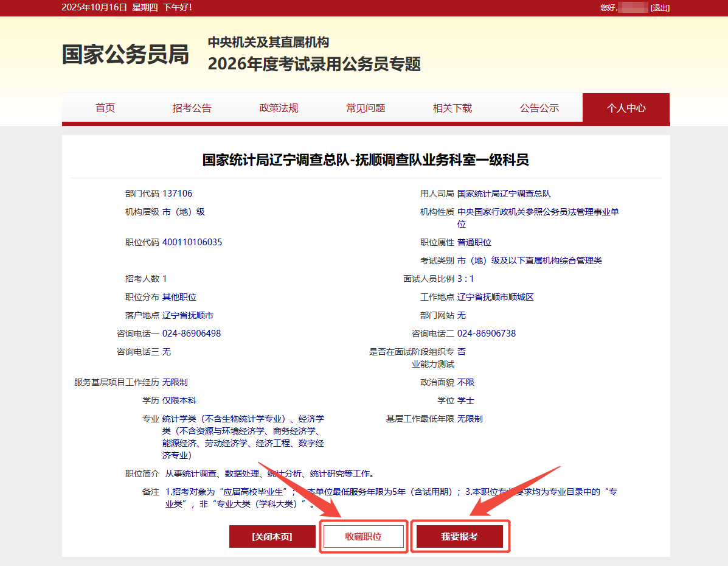The width and height of the screenshot is (728, 566).
Task: Select the 相关下载 tab
Action: 452,108
